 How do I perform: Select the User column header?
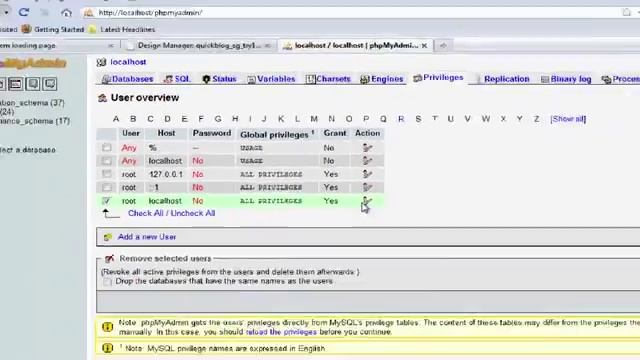[131, 133]
